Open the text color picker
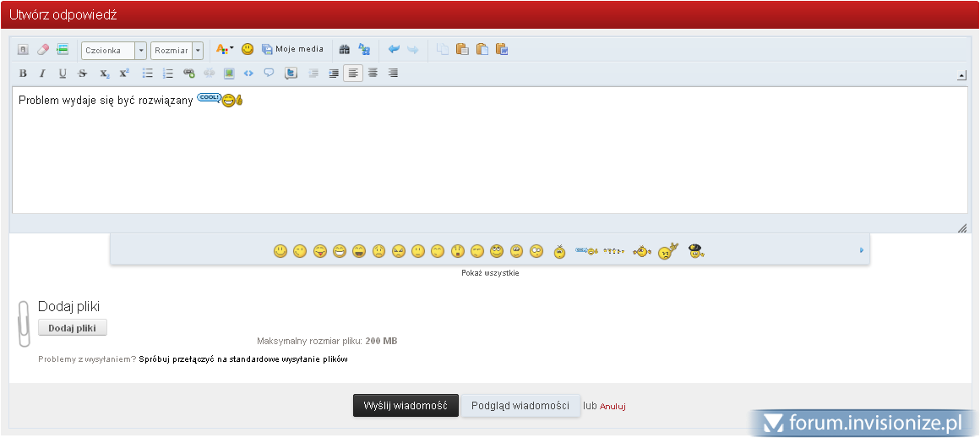Screen dimensions: 980x438 225,50
